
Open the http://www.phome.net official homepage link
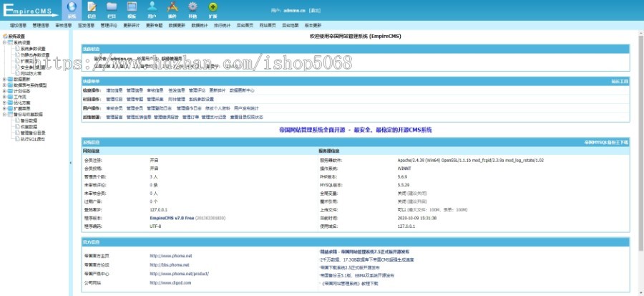pyautogui.click(x=171, y=256)
